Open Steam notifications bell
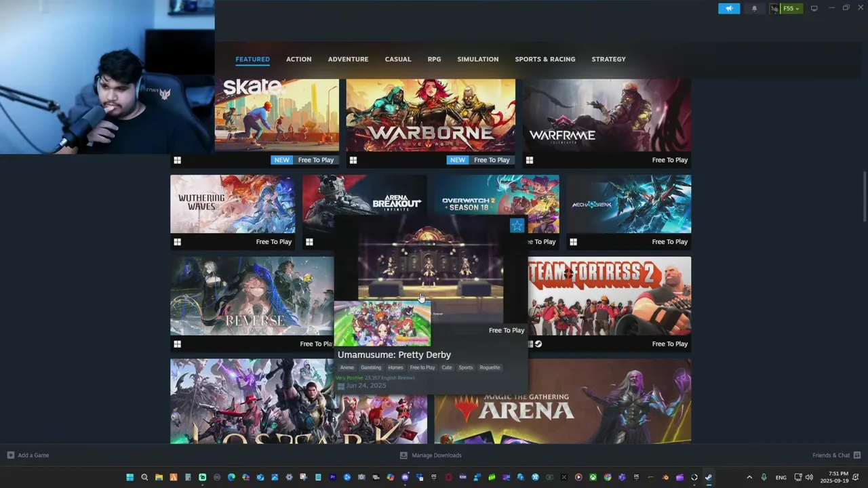The width and height of the screenshot is (868, 488). pyautogui.click(x=754, y=8)
